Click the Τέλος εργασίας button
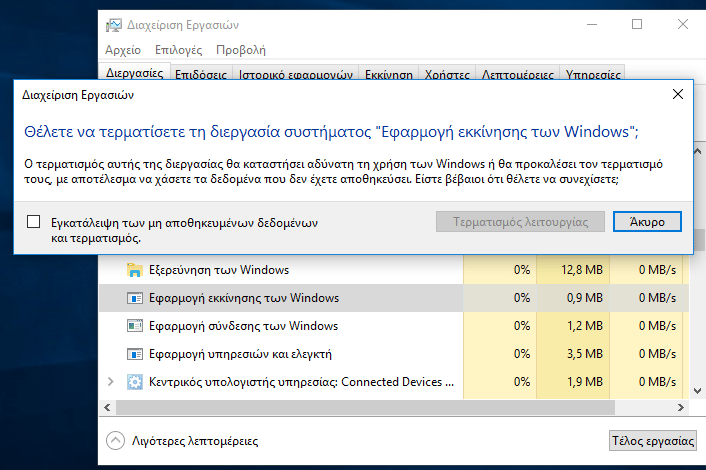 653,441
